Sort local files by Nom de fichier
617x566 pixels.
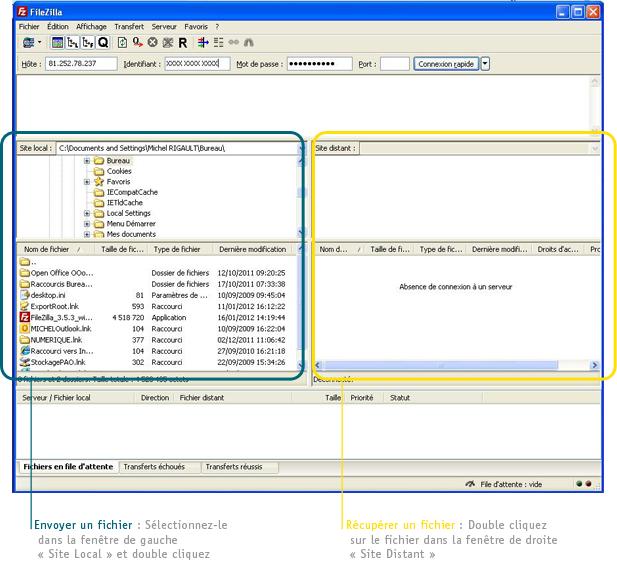pos(55,249)
